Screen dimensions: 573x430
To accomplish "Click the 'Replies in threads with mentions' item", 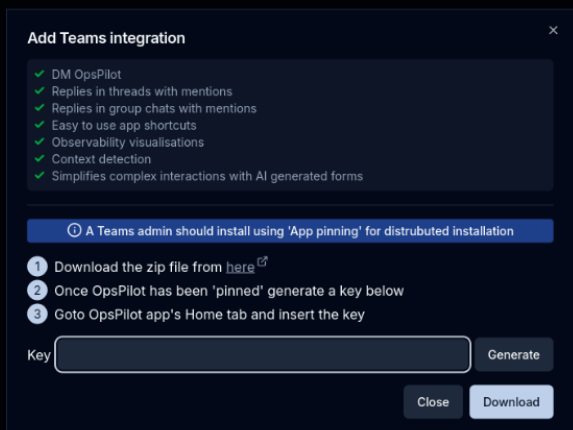I will 142,91.
